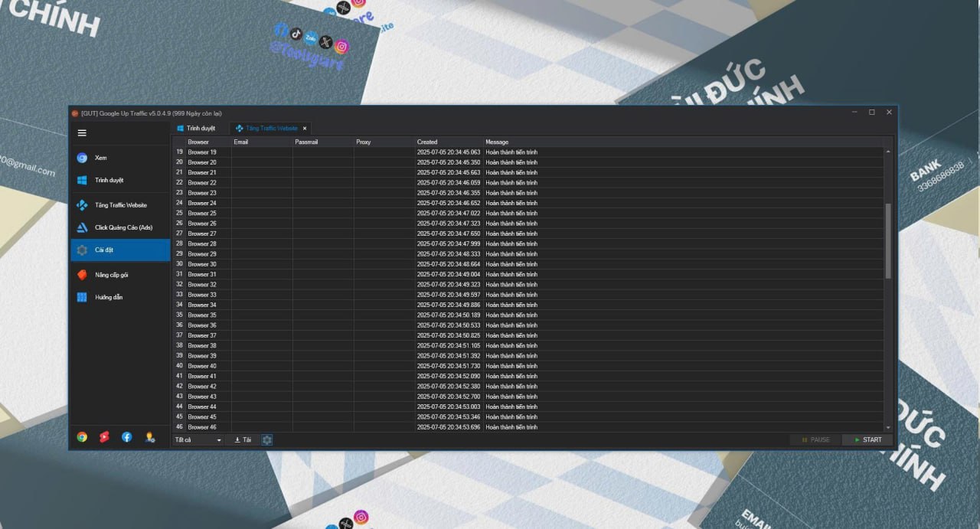
Task: Select the Browser 19 cell
Action: pos(208,152)
